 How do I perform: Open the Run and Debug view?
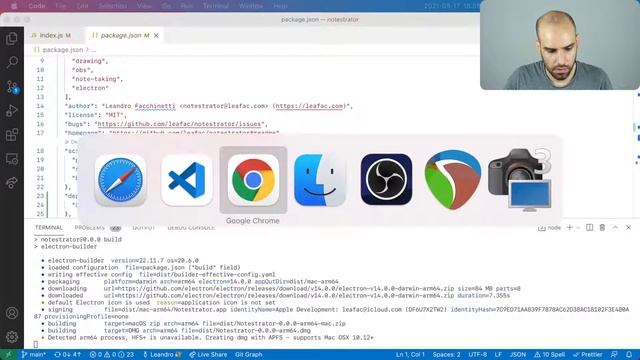coord(12,110)
